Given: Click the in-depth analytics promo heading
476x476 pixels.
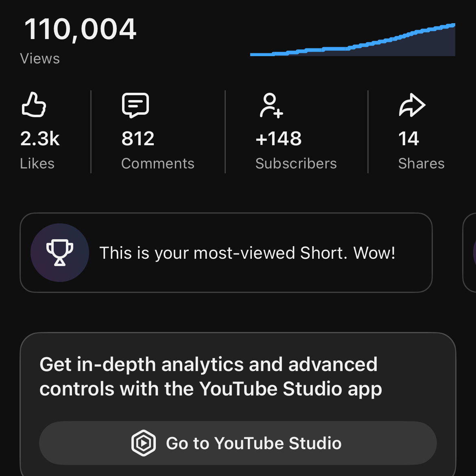Looking at the screenshot, I should point(211,376).
